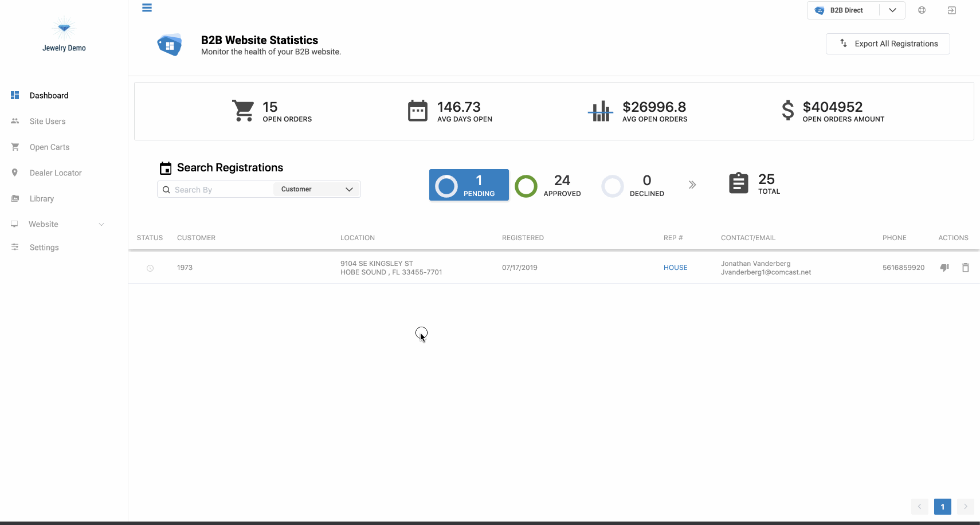The height and width of the screenshot is (525, 980).
Task: Click Export All Registrations button
Action: [888, 44]
